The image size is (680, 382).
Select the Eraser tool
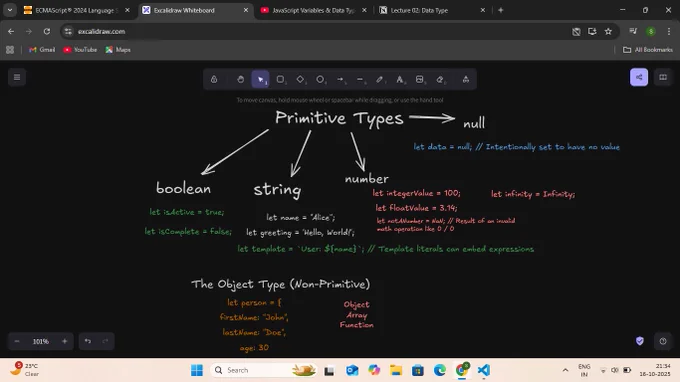pyautogui.click(x=440, y=79)
